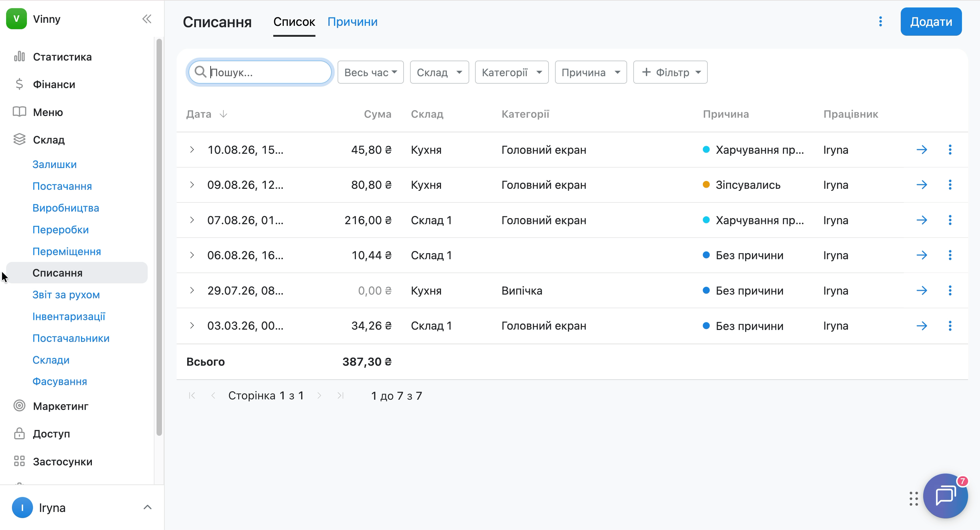Image resolution: width=980 pixels, height=530 pixels.
Task: Go to Інвентаризації page
Action: [68, 316]
